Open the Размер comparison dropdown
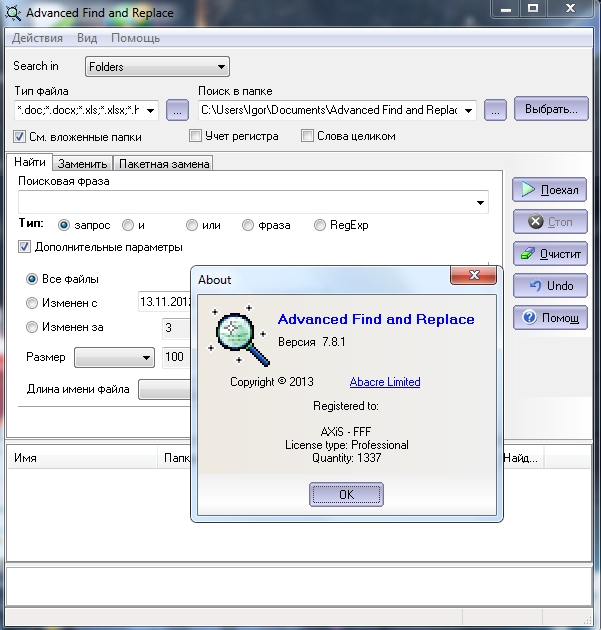Viewport: 601px width, 630px height. 114,357
